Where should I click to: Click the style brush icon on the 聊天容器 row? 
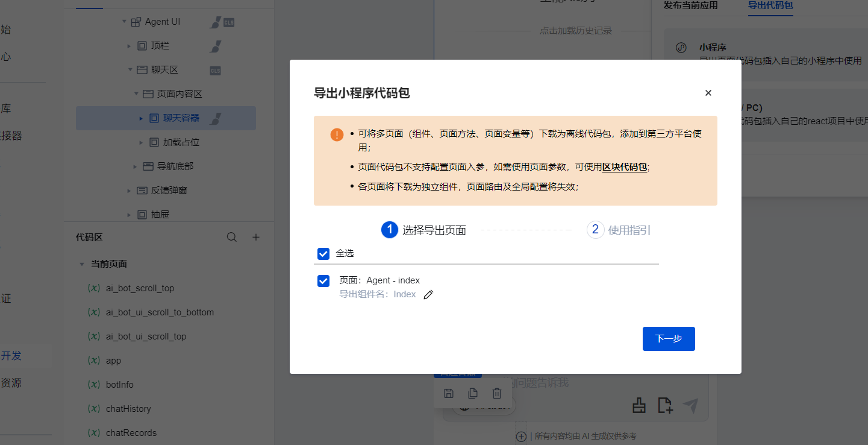click(216, 119)
